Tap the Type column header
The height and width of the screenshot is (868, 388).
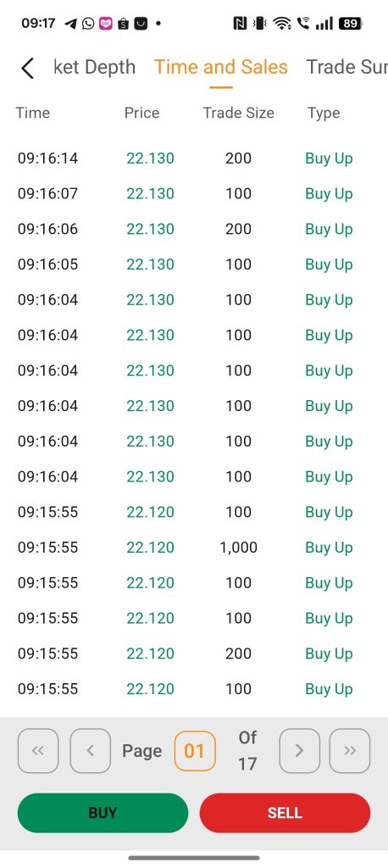[x=324, y=113]
